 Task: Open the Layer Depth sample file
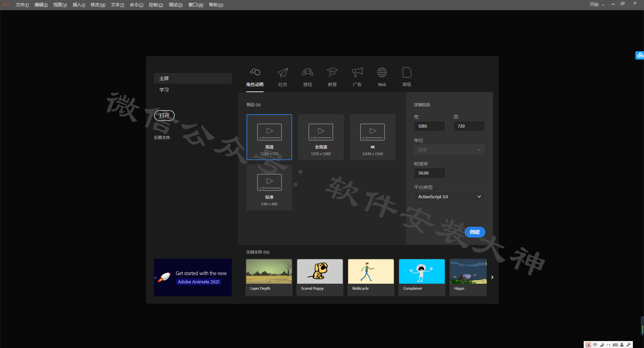click(269, 277)
